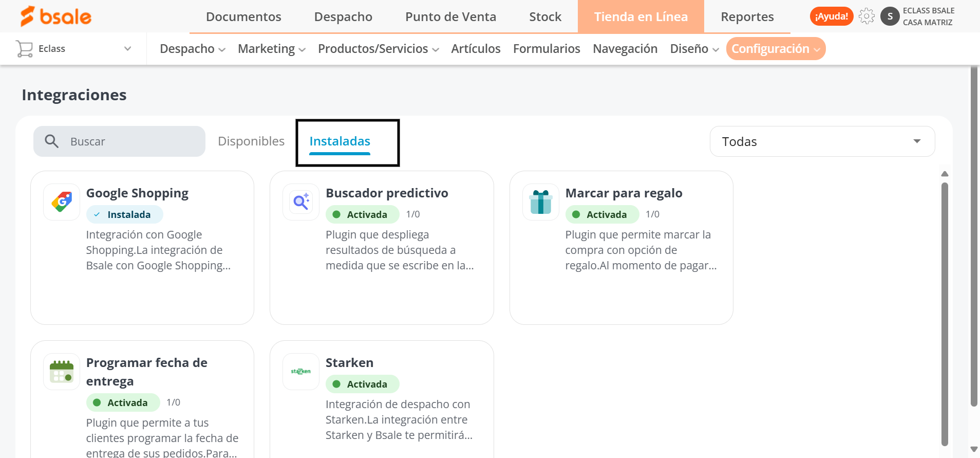Screen dimensions: 980x458
Task: Click the Buscador predictivo plugin icon
Action: point(301,202)
